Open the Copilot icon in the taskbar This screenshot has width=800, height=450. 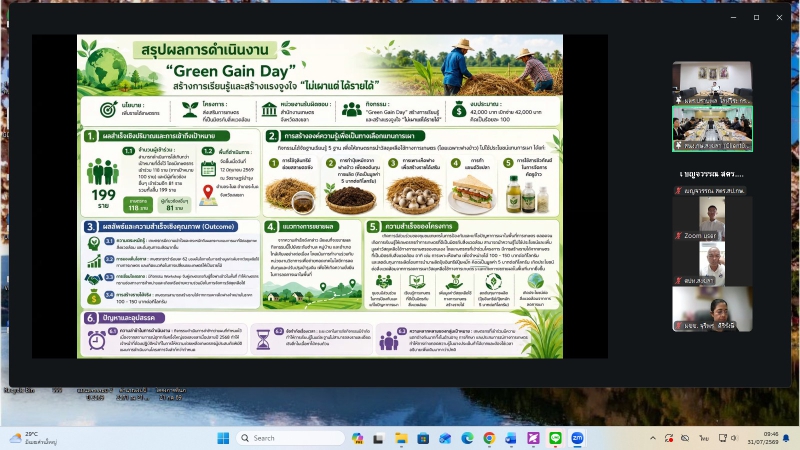357,438
